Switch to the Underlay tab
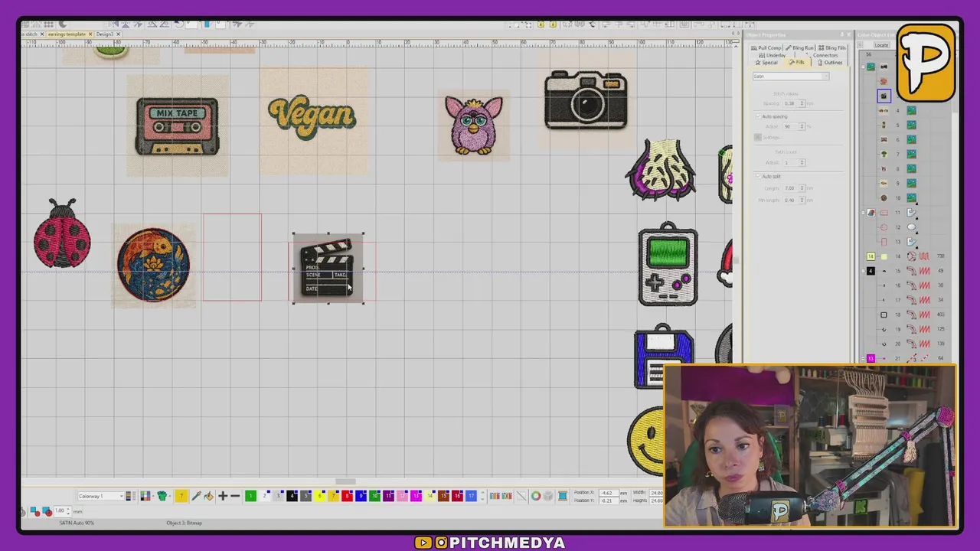This screenshot has height=551, width=980. [772, 55]
